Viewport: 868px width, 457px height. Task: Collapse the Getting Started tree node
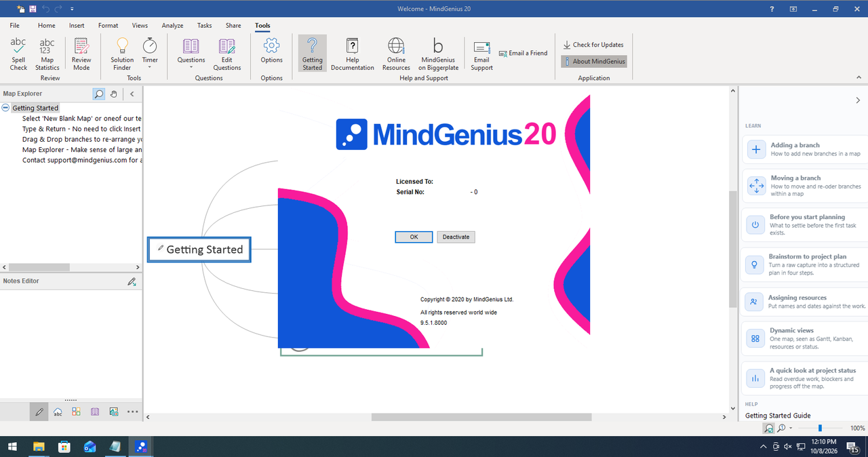(x=5, y=108)
